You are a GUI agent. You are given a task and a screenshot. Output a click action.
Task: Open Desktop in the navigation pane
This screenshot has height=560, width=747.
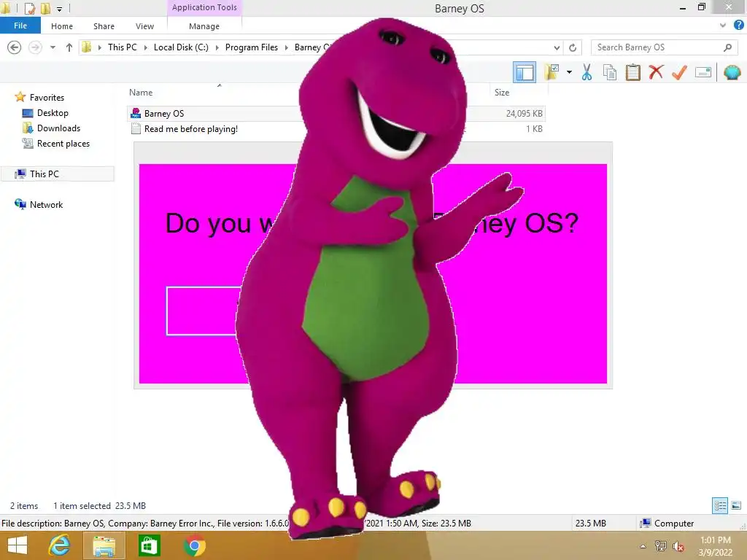pos(53,113)
